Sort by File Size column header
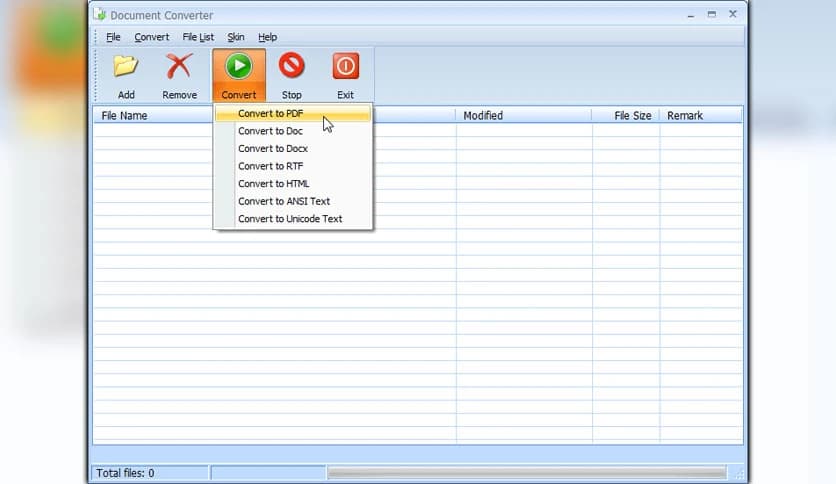 tap(626, 115)
